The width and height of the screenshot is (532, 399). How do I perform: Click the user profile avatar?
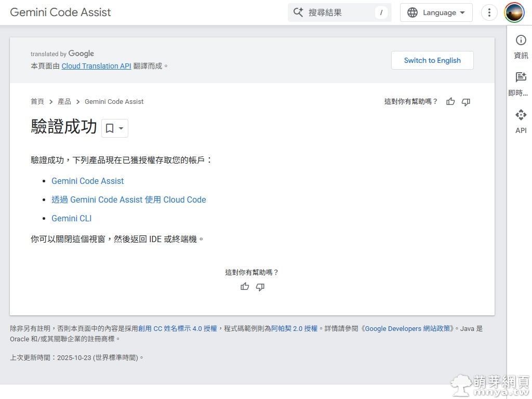(x=514, y=12)
